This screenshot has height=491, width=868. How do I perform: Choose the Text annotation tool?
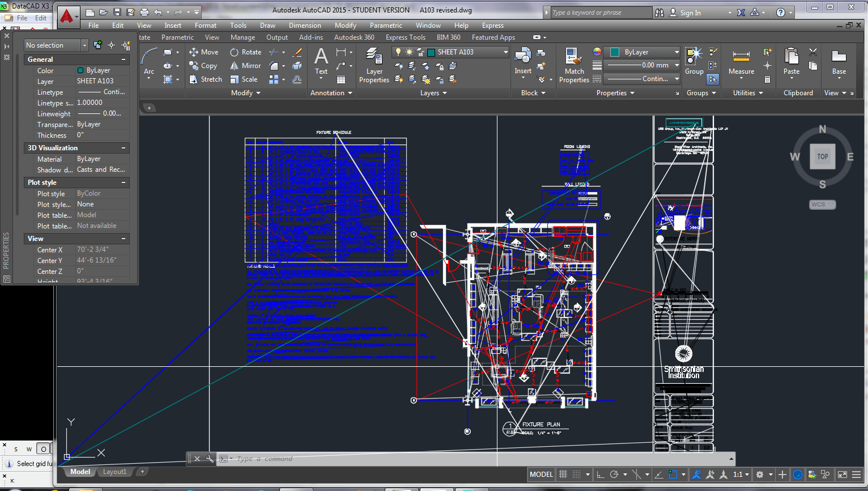click(321, 62)
